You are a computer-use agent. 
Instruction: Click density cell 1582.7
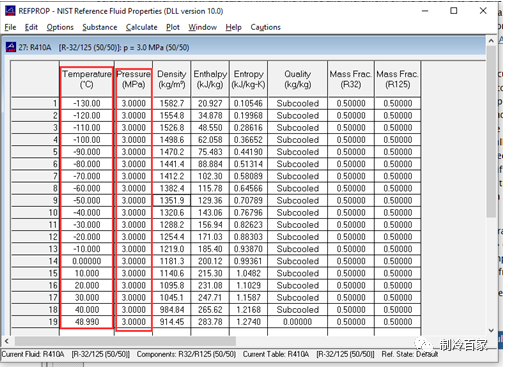coord(172,103)
